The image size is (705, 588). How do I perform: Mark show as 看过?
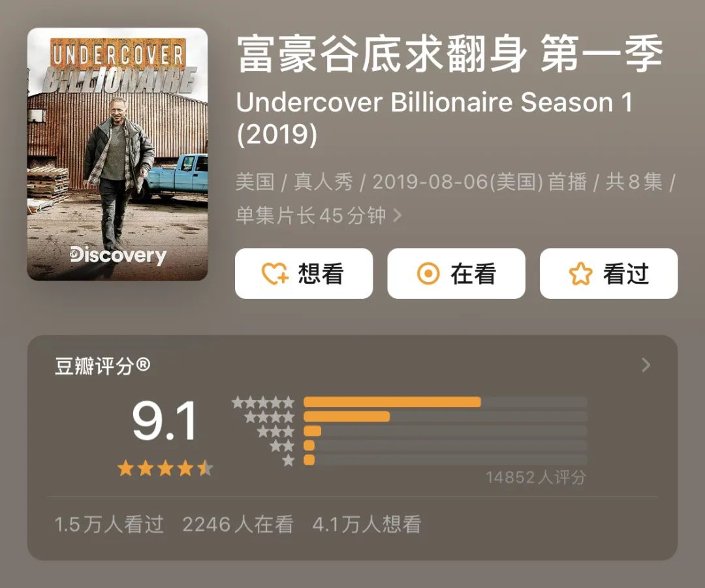(609, 273)
